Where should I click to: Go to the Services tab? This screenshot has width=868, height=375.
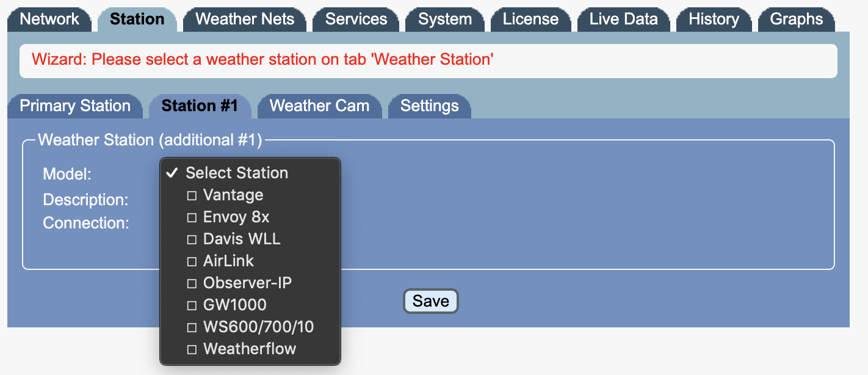pos(356,19)
